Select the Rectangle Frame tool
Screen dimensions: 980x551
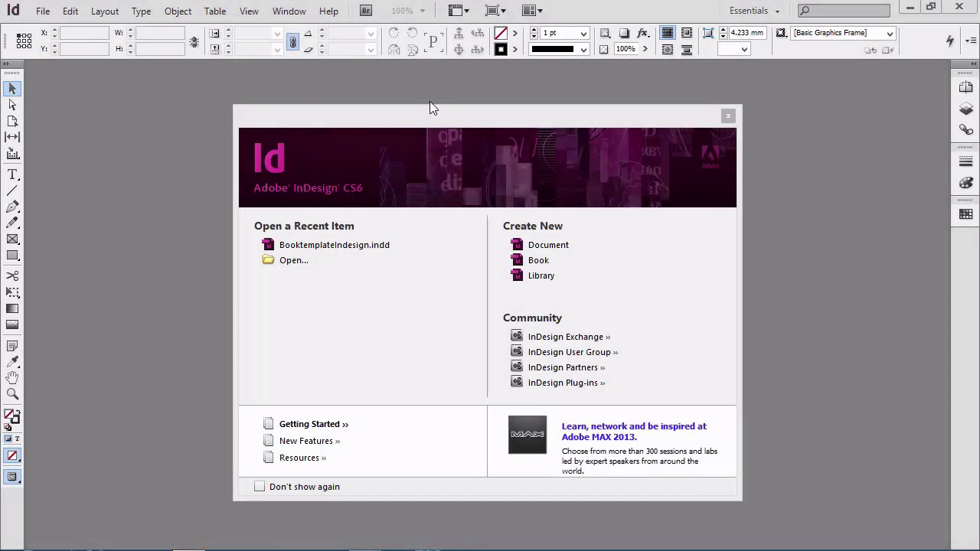click(x=12, y=240)
